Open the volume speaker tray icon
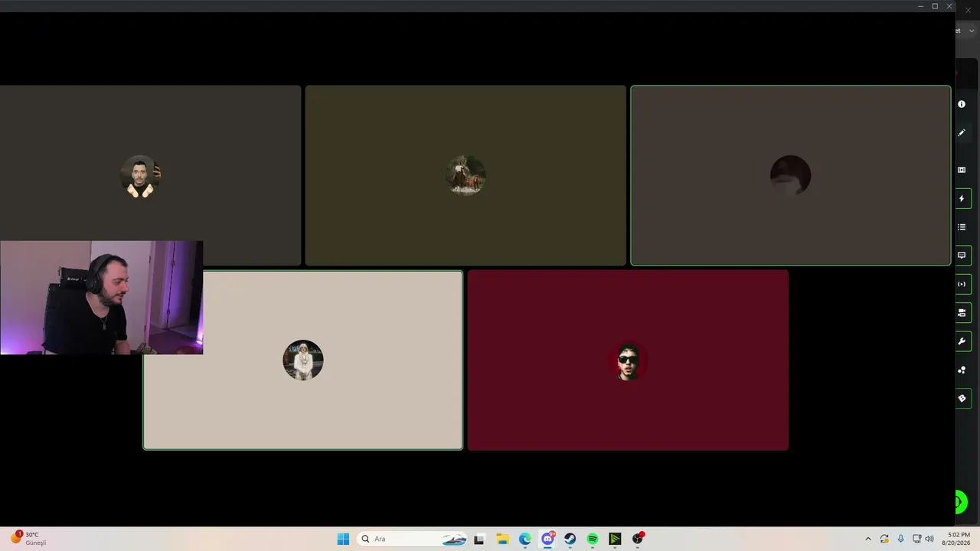 click(x=929, y=539)
